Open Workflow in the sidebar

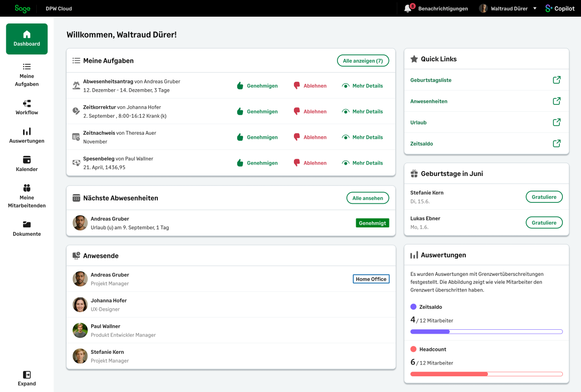tap(27, 107)
